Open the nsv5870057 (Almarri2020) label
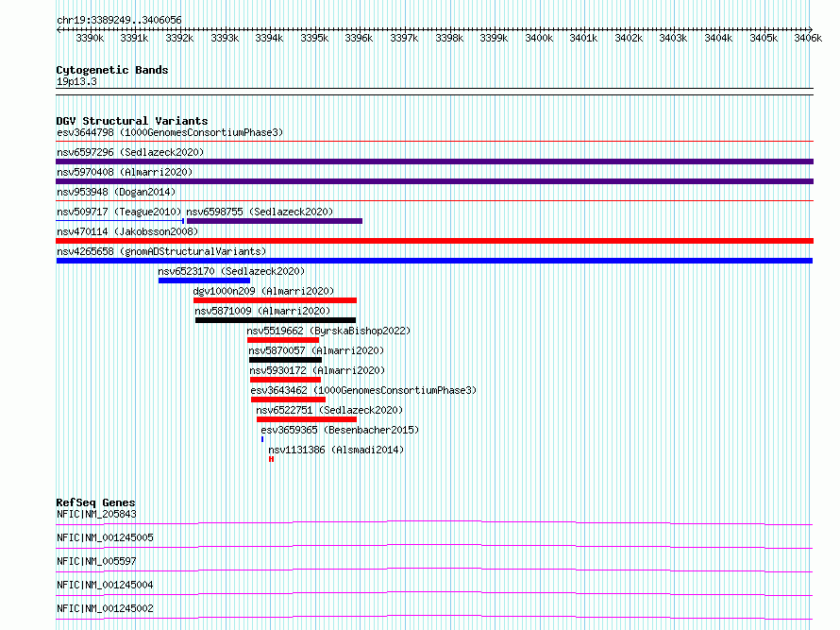 point(316,350)
